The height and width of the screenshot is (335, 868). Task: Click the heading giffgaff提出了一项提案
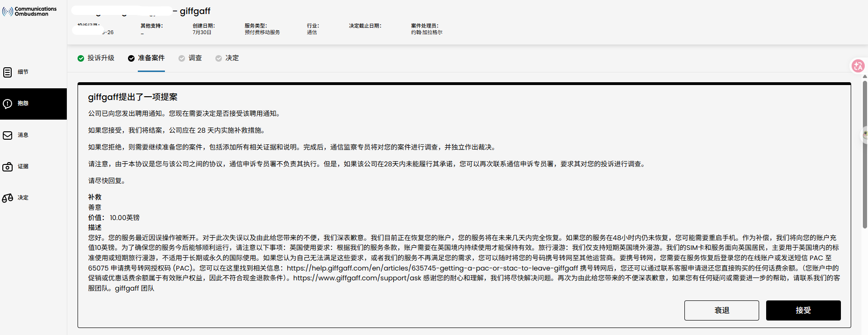point(133,97)
